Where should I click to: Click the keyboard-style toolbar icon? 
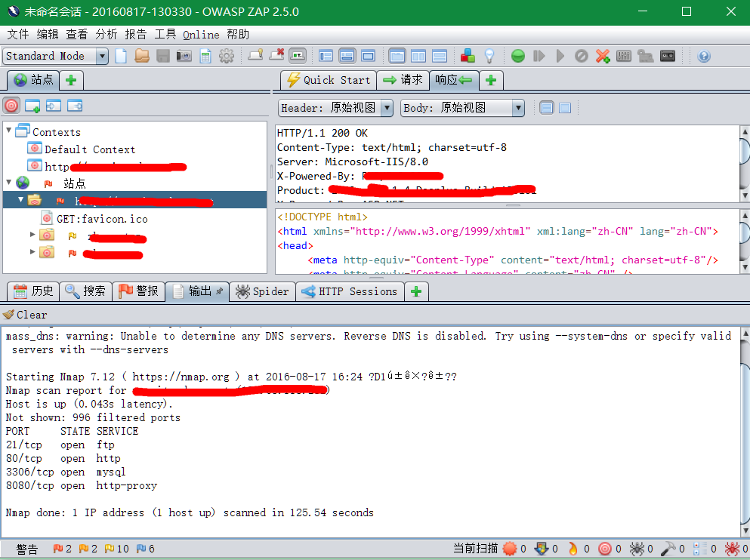point(623,56)
